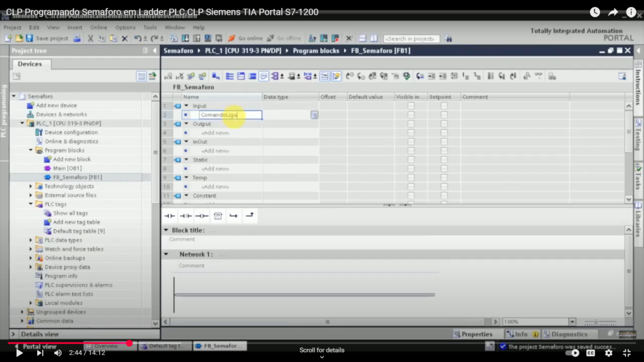Insert an empty box instruction
The image size is (644, 362).
point(218,216)
